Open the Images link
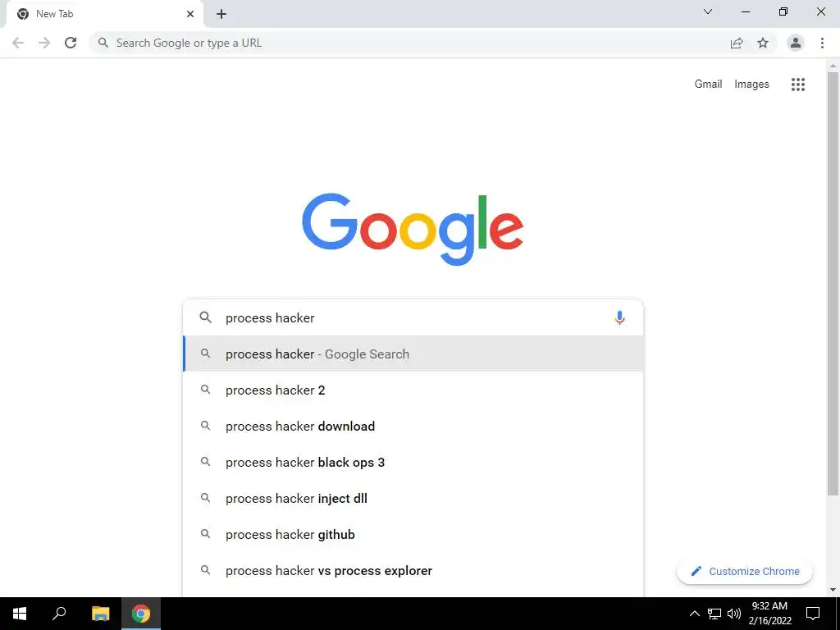The height and width of the screenshot is (630, 840). pyautogui.click(x=751, y=84)
